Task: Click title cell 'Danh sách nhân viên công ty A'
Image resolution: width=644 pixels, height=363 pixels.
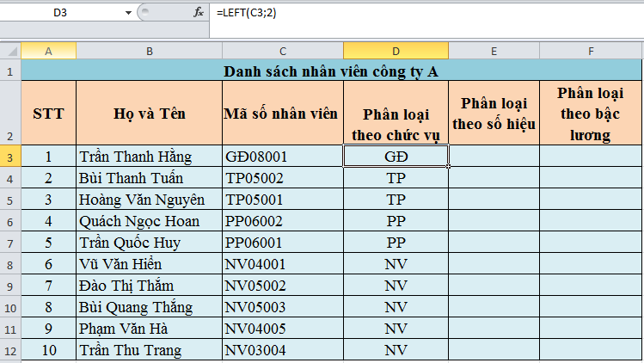Action: click(331, 71)
